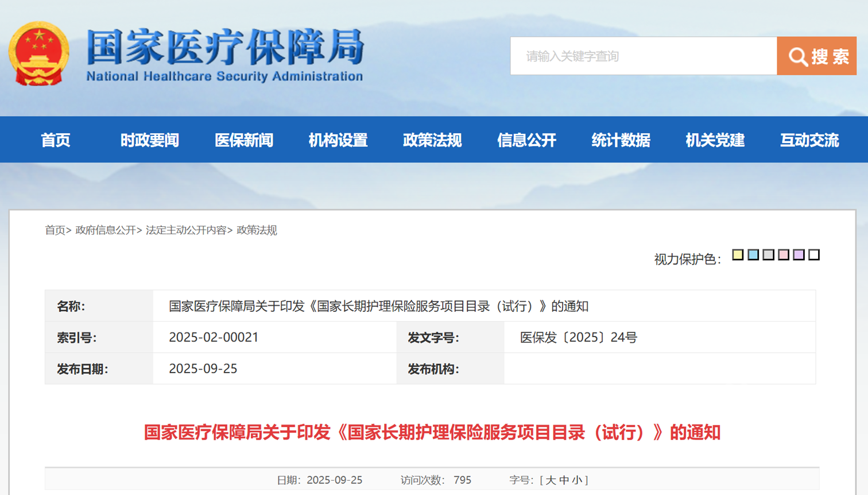Reset to white background color swatch
Viewport: 868px width, 495px height.
(x=814, y=255)
